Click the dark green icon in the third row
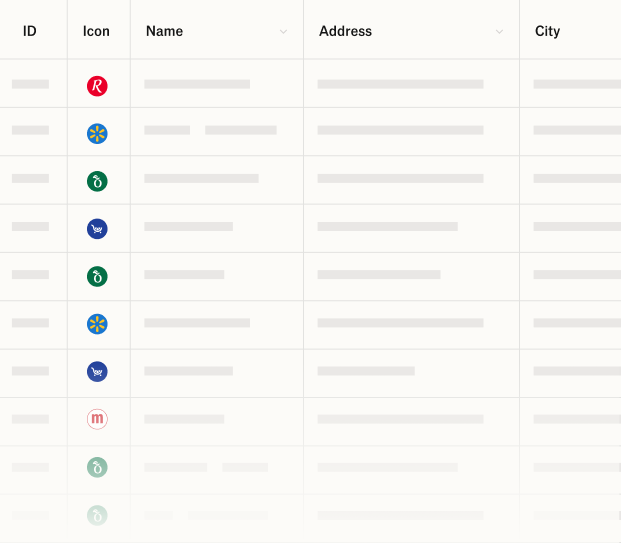The image size is (621, 543). (97, 181)
